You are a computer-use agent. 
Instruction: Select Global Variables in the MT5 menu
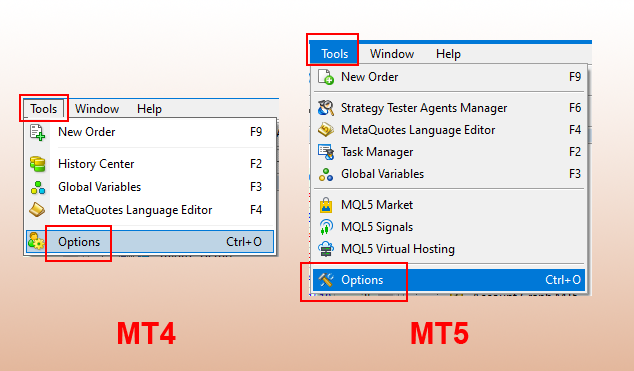coord(449,174)
